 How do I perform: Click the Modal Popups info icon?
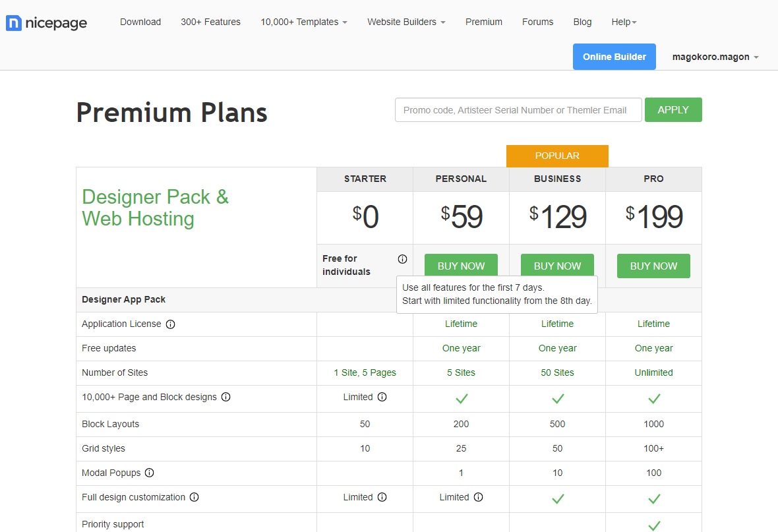click(x=150, y=473)
